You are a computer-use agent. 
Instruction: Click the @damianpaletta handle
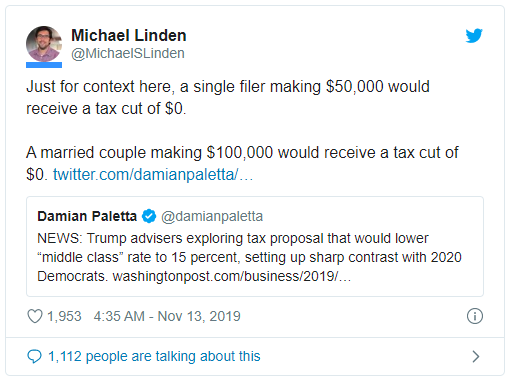(212, 216)
